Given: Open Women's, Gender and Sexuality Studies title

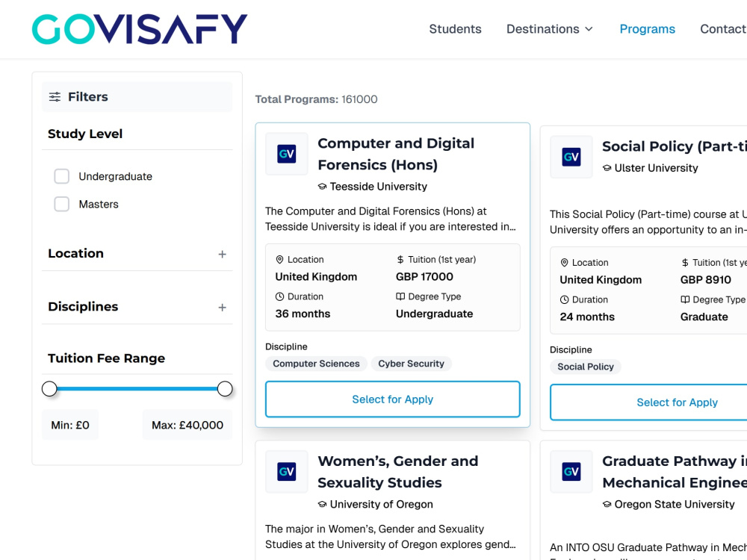Looking at the screenshot, I should 398,471.
